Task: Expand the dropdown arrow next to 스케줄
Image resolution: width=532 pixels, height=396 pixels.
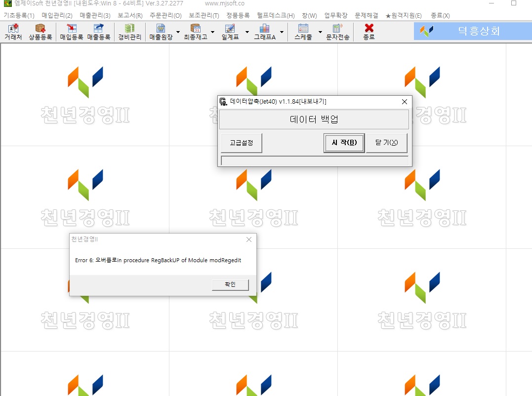Action: tap(320, 32)
